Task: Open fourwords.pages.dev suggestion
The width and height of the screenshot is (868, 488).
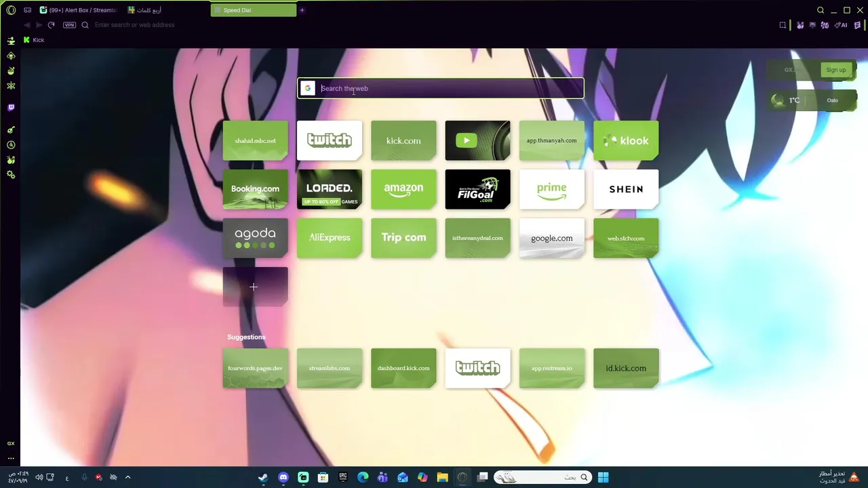Action: point(255,368)
